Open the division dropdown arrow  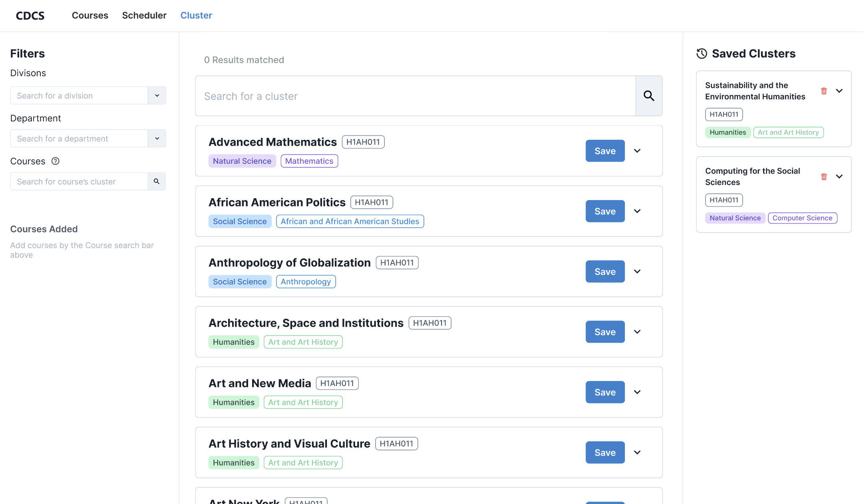[x=157, y=95]
